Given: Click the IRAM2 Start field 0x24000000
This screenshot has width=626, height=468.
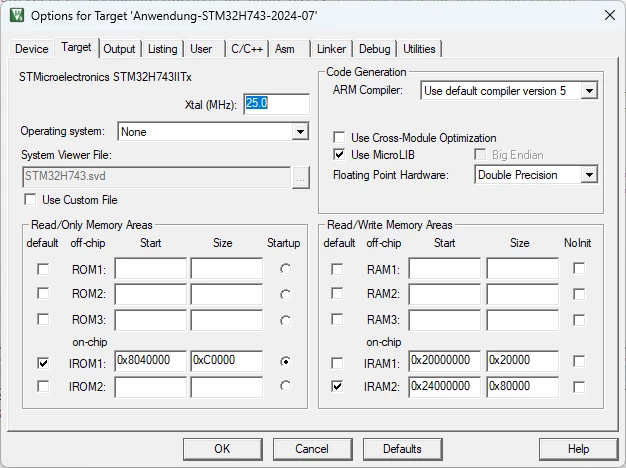Looking at the screenshot, I should coord(445,387).
